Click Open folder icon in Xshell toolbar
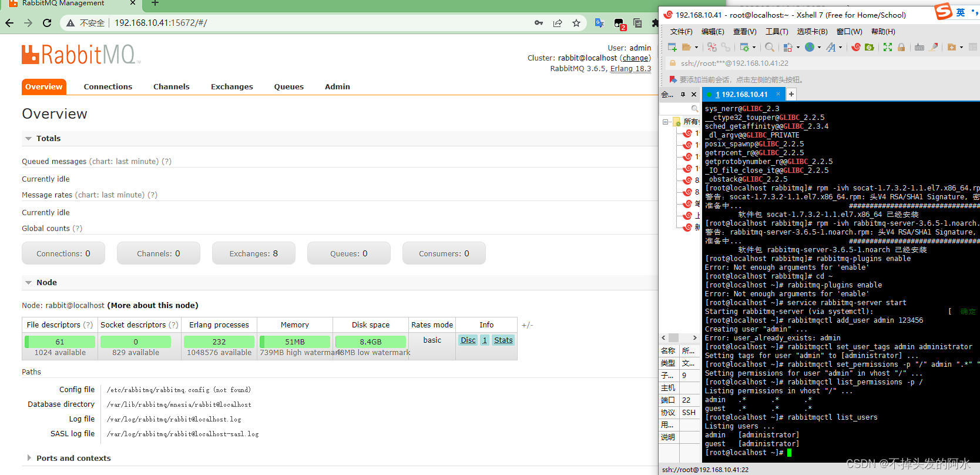The width and height of the screenshot is (980, 475). click(x=686, y=47)
